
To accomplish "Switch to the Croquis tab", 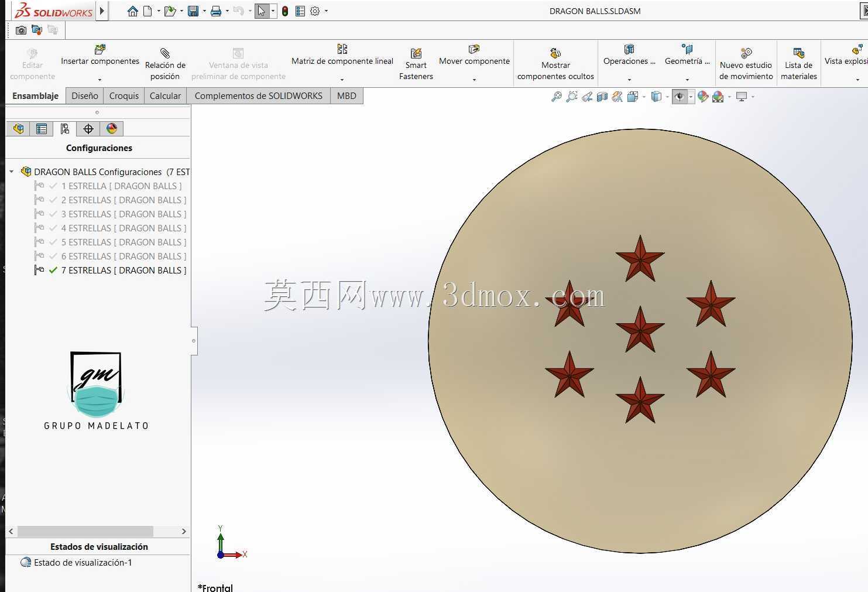I will coord(124,95).
